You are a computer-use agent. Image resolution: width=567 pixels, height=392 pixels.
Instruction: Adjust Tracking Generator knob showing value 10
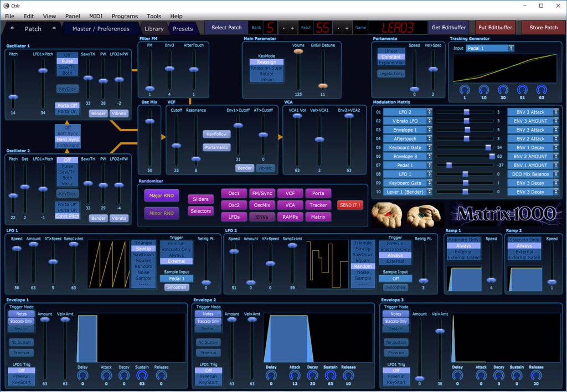click(x=484, y=89)
